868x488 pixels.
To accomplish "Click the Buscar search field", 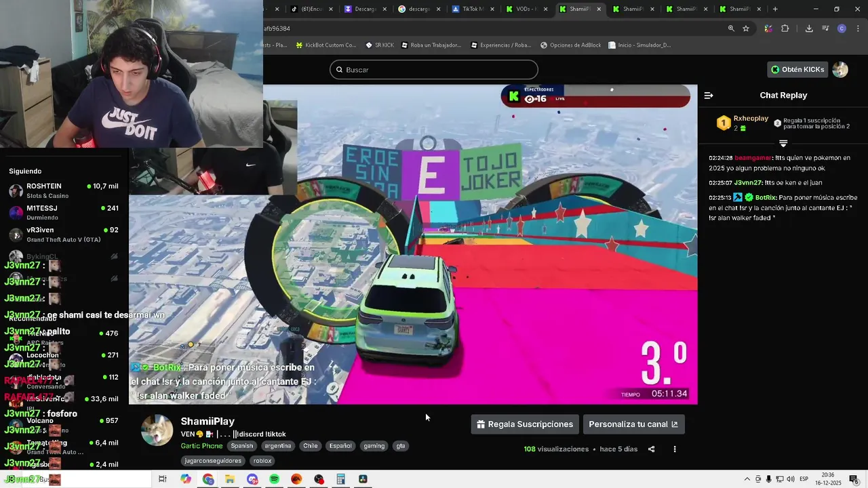I will (434, 70).
